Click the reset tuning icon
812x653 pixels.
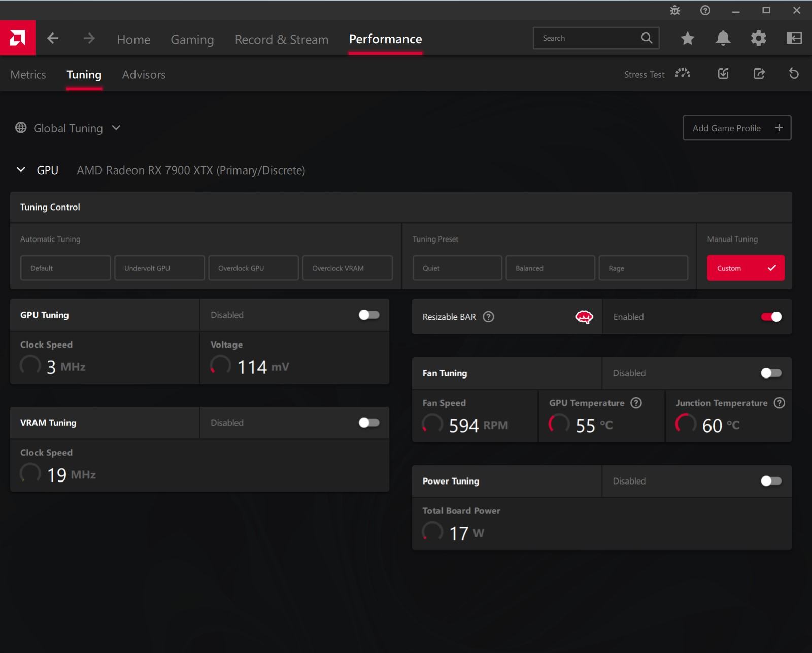click(x=794, y=74)
